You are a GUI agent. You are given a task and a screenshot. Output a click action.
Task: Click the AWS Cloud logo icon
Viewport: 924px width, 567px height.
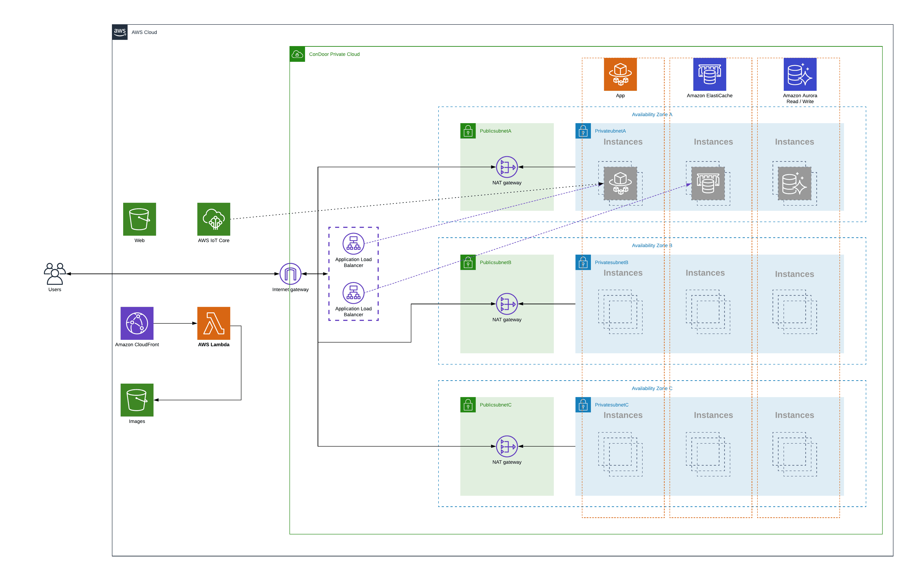pos(120,32)
